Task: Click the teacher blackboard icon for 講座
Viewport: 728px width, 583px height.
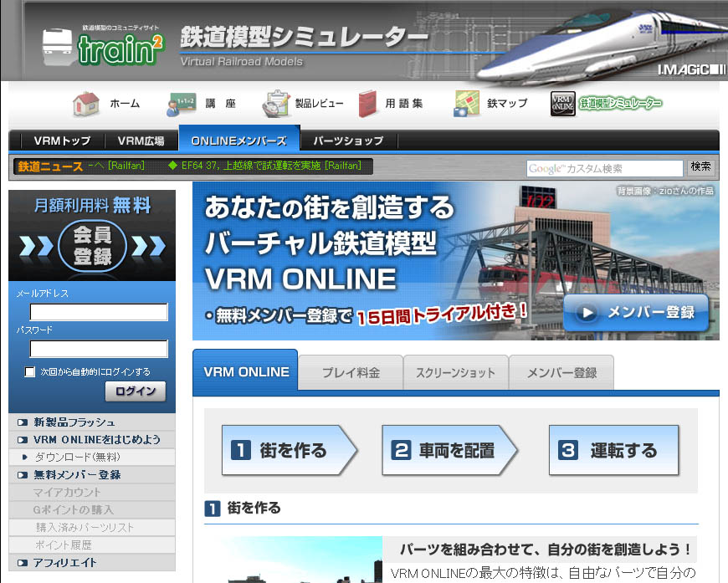Action: tap(182, 105)
